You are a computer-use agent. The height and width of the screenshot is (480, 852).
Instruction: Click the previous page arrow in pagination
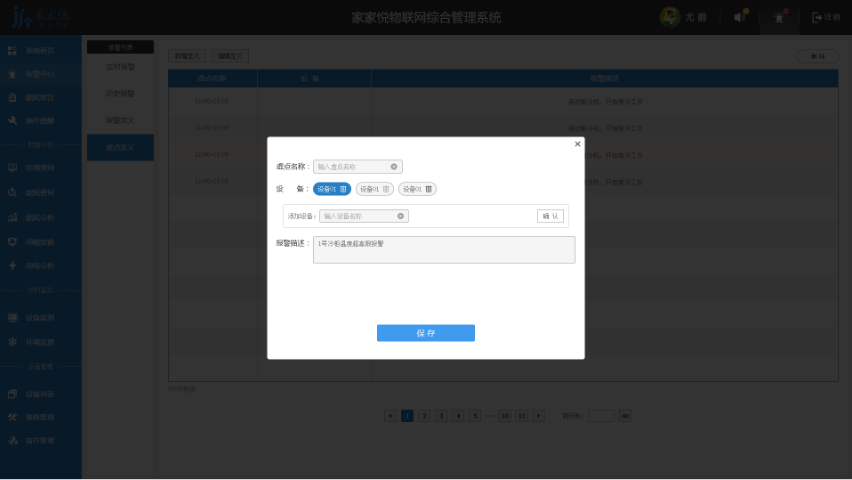[390, 415]
